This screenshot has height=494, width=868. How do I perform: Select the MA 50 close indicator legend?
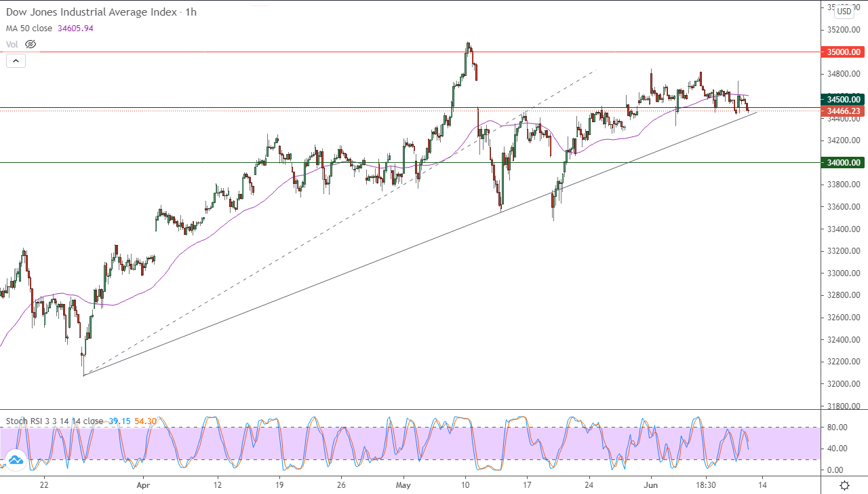coord(31,28)
